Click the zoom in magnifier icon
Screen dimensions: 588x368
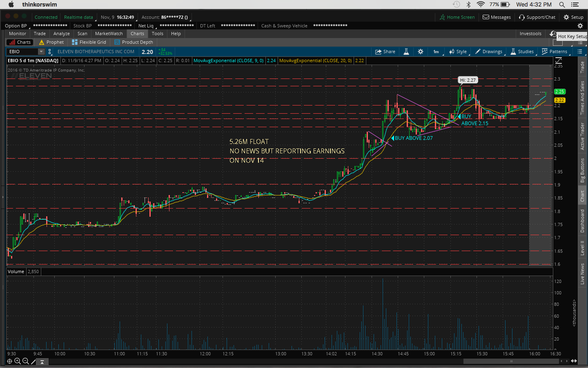coord(18,361)
